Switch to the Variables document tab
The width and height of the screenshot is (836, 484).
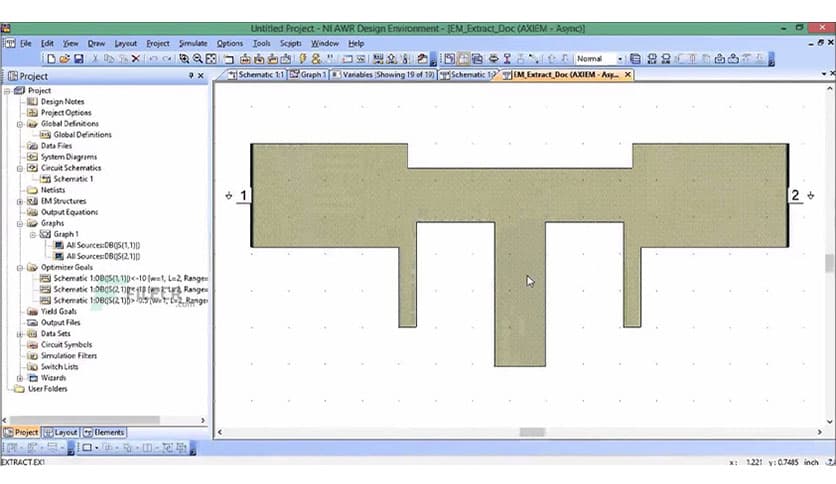click(x=383, y=75)
